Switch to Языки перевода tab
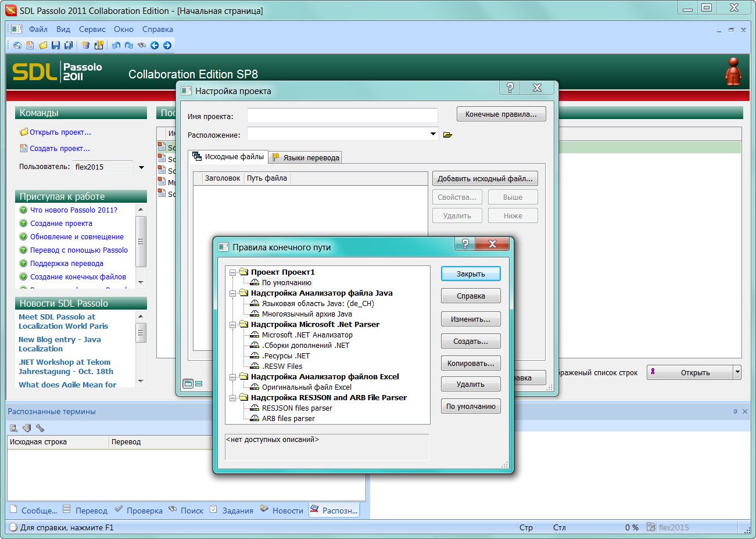The height and width of the screenshot is (539, 756). (305, 157)
